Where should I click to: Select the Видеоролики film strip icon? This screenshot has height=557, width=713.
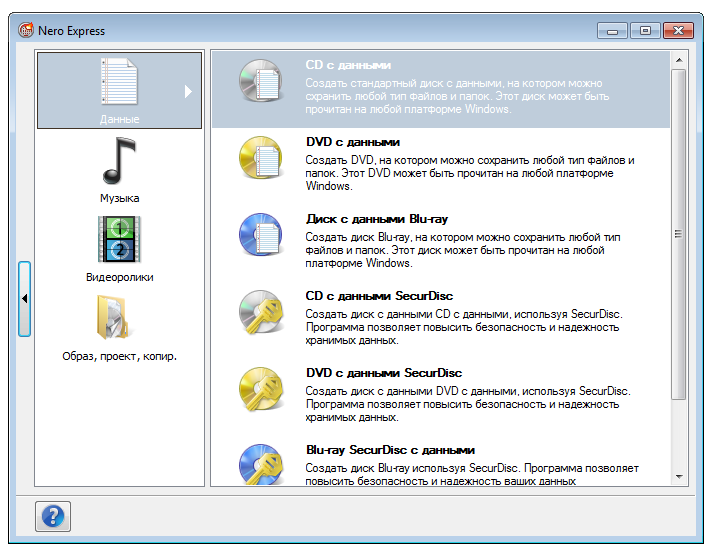click(x=119, y=239)
